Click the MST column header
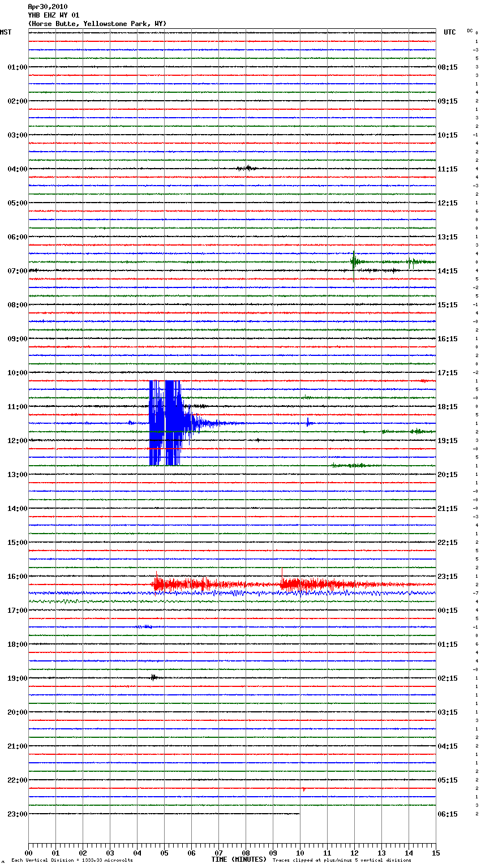Screen dimensions: 481x868 (x=6, y=32)
